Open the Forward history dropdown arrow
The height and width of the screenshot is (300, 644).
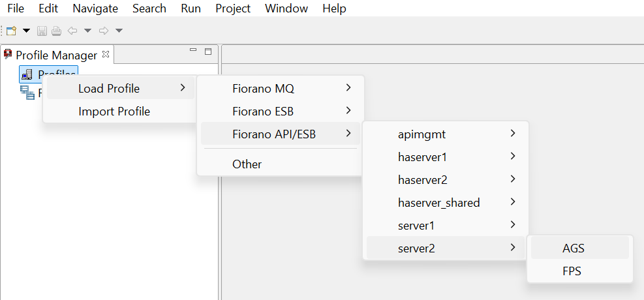coord(119,31)
